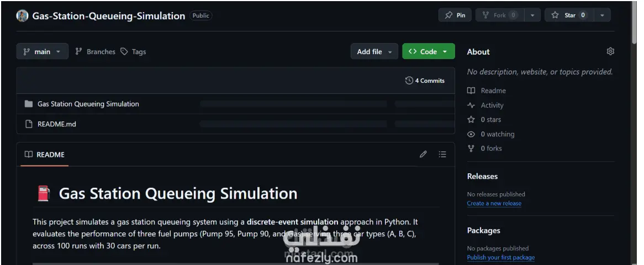The height and width of the screenshot is (265, 644).
Task: Click the Fork count badge
Action: 513,15
